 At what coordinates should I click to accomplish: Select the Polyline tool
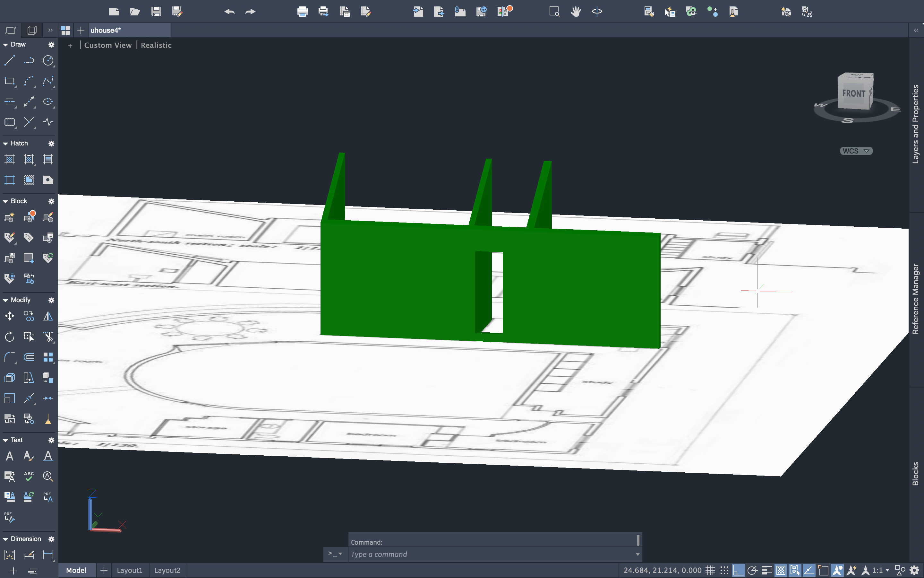coord(29,60)
